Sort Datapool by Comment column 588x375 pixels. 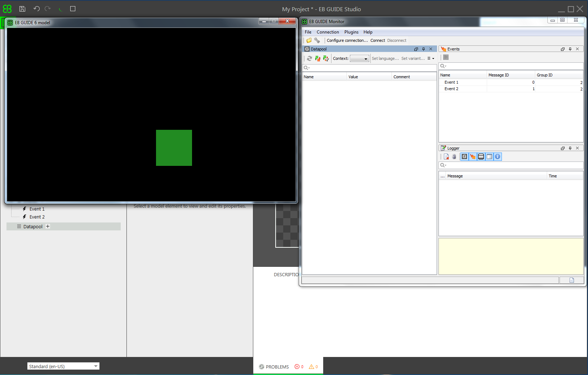[414, 77]
